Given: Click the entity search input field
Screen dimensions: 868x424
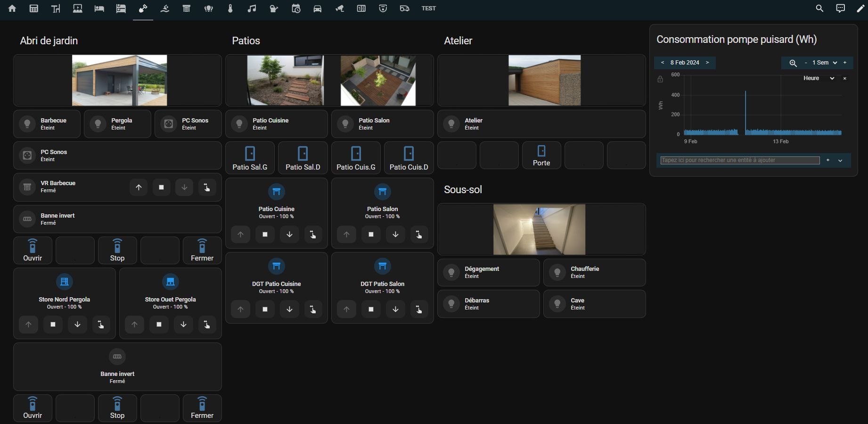Looking at the screenshot, I should [740, 160].
